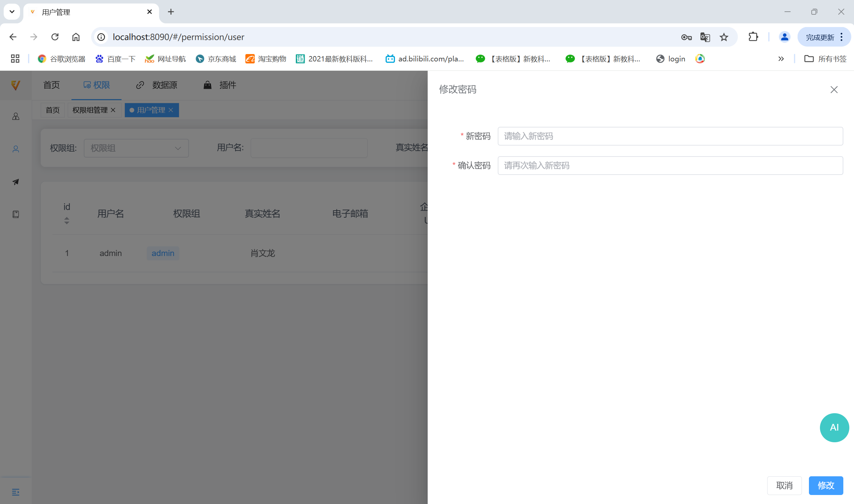The image size is (854, 504).
Task: Click the address bar URL
Action: coord(178,37)
